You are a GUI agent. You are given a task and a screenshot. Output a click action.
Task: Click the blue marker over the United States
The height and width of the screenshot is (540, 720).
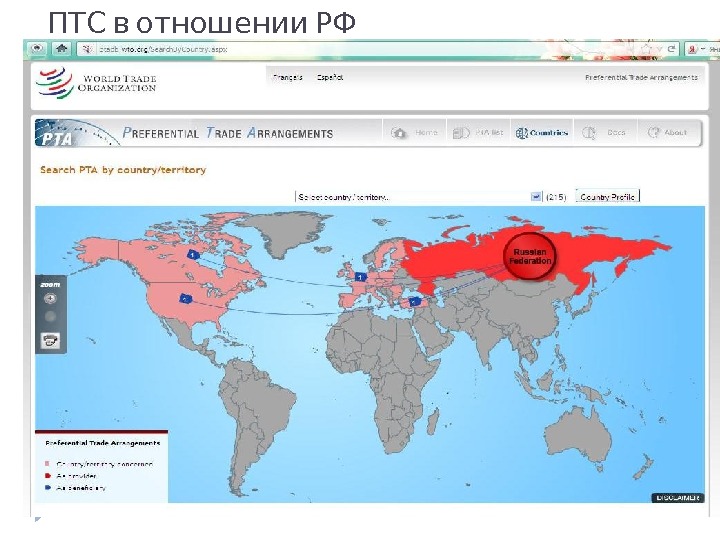click(x=186, y=299)
